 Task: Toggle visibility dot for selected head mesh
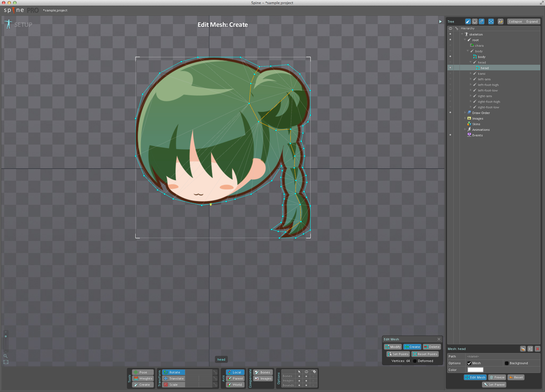450,68
